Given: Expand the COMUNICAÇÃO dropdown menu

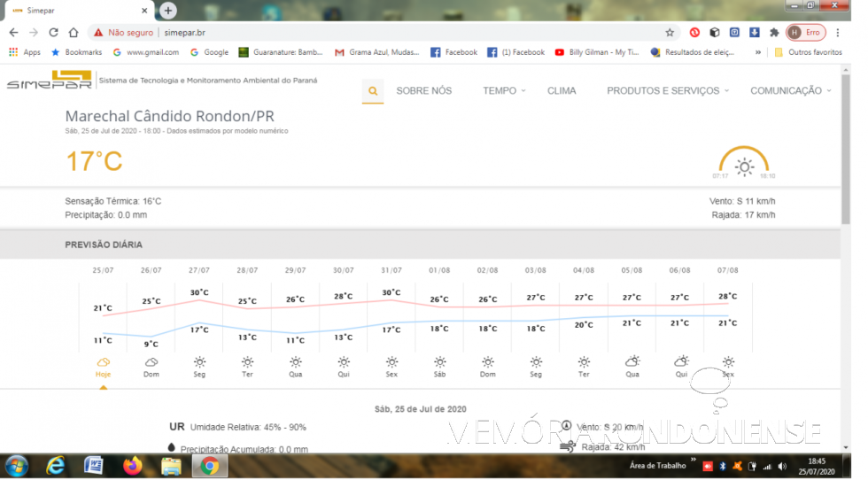Looking at the screenshot, I should (790, 90).
